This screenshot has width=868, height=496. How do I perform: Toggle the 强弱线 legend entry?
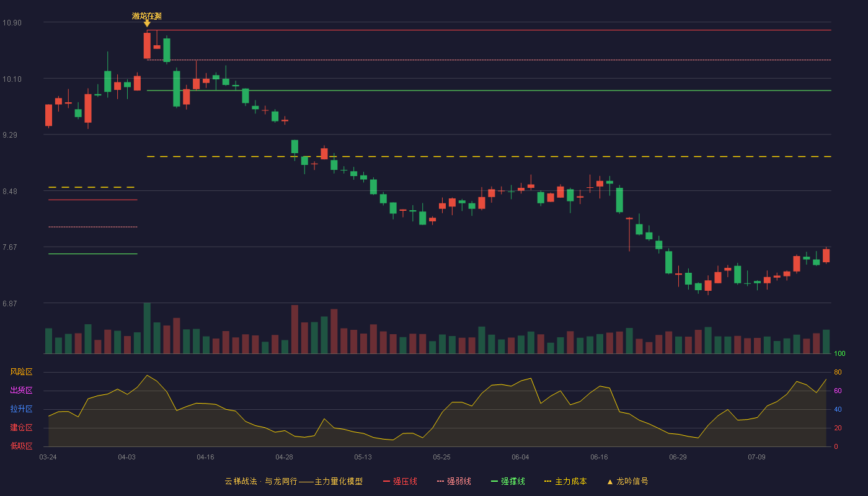click(454, 481)
